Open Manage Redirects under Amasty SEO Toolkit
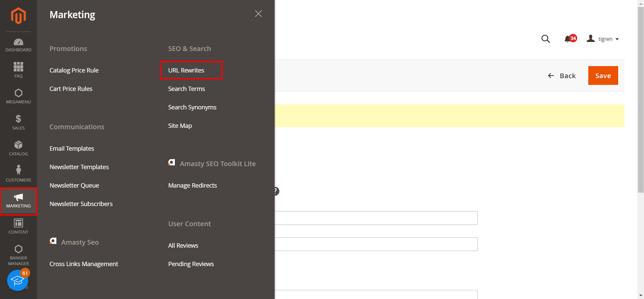644x299 pixels. tap(192, 185)
